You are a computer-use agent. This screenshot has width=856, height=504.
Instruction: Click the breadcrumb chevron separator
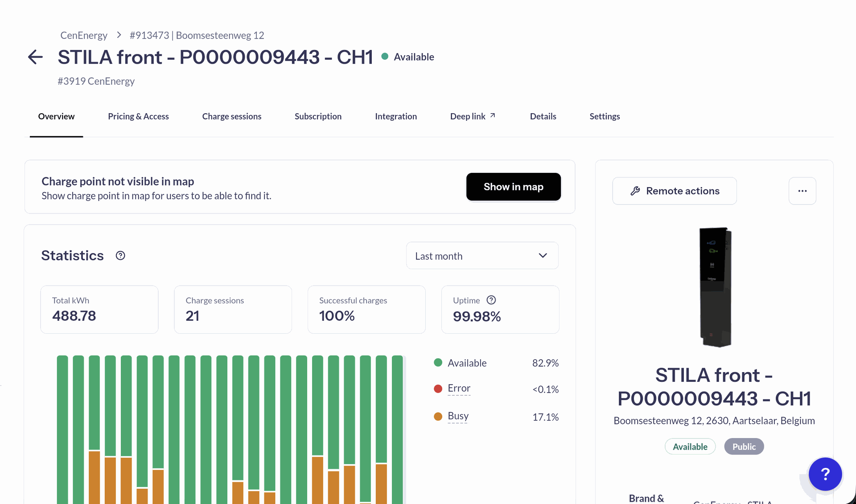coord(119,35)
